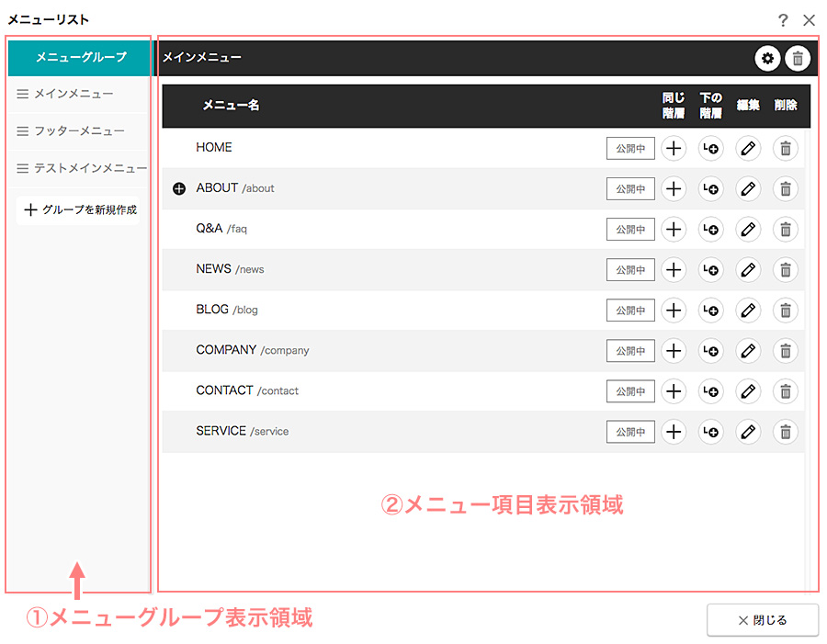Image resolution: width=827 pixels, height=644 pixels.
Task: Delete the CONTACT menu item
Action: pos(786,391)
